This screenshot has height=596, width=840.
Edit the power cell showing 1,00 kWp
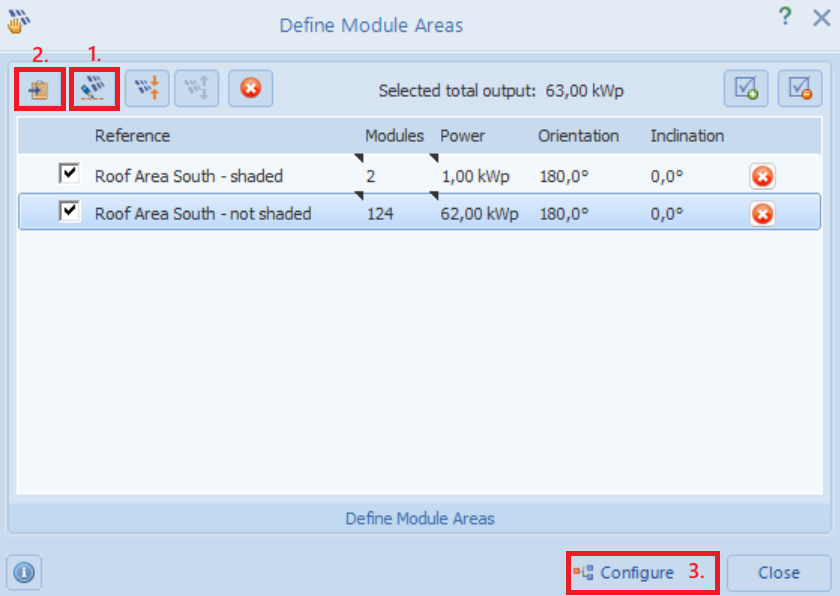coord(475,177)
